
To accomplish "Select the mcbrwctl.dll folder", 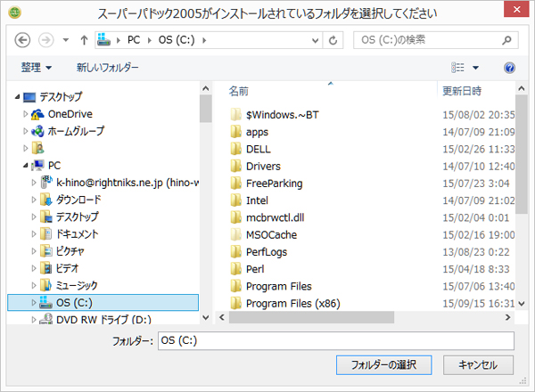I will click(x=276, y=217).
